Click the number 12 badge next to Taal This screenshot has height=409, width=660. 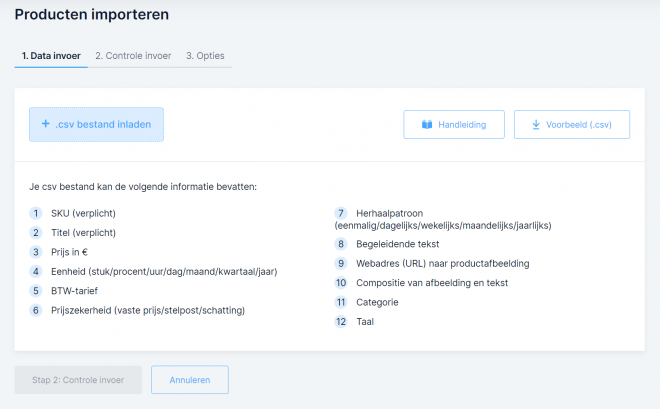click(x=341, y=322)
